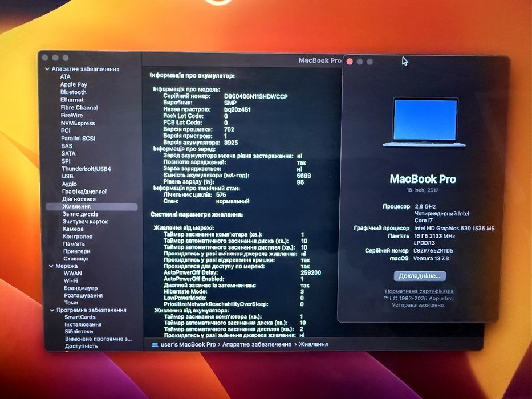Open Графіка/дисплеї entry
Screen dimensions: 532x399
(x=84, y=192)
